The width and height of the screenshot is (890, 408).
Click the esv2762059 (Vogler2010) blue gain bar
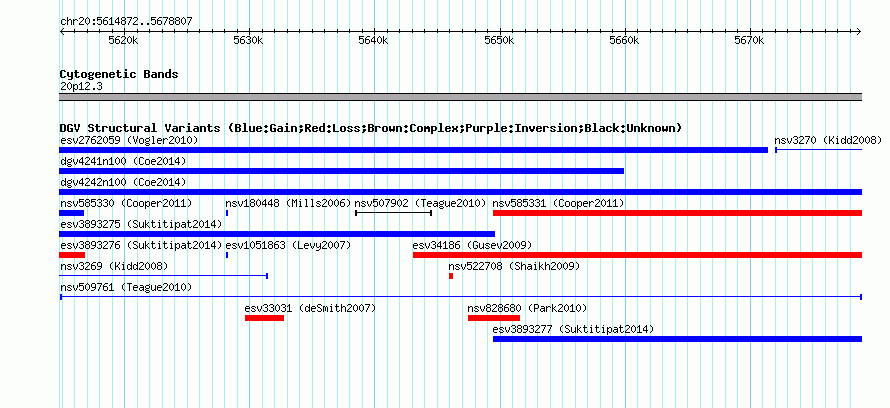tap(413, 150)
